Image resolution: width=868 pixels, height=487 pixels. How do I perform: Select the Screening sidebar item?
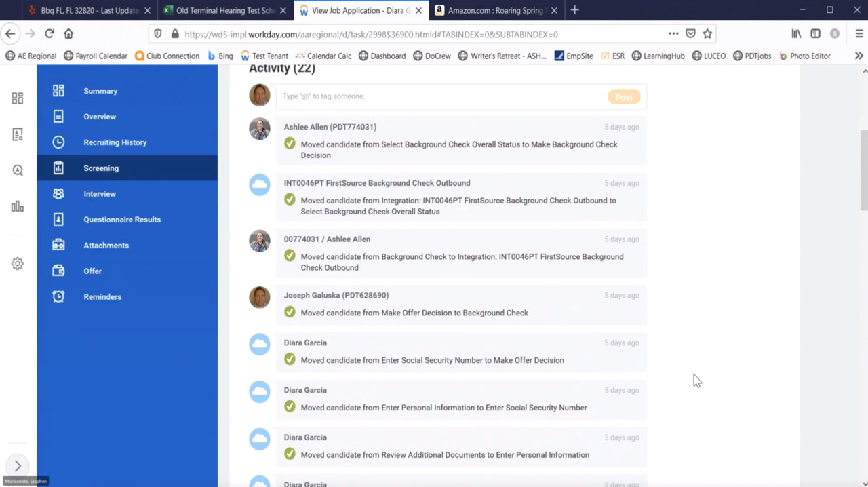coord(127,168)
